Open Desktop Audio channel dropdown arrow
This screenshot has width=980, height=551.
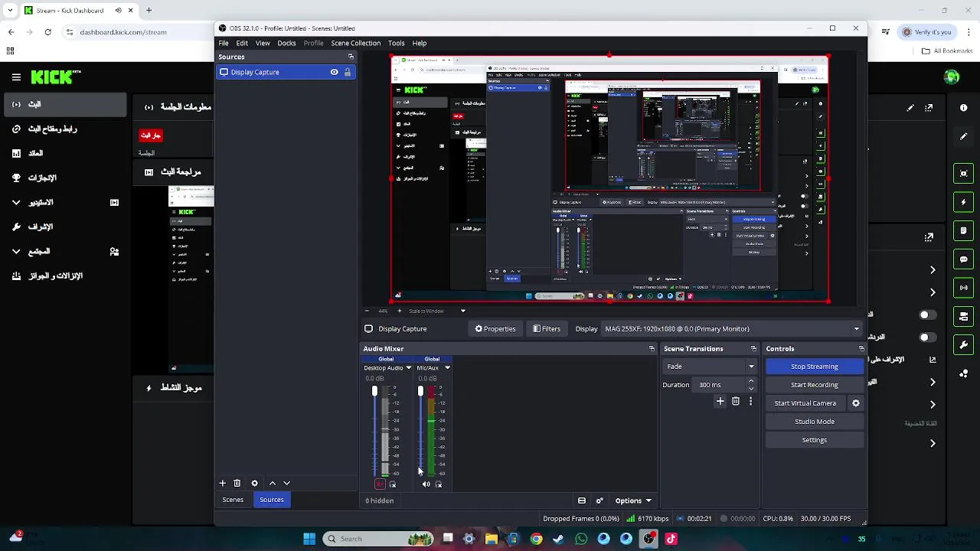(408, 368)
